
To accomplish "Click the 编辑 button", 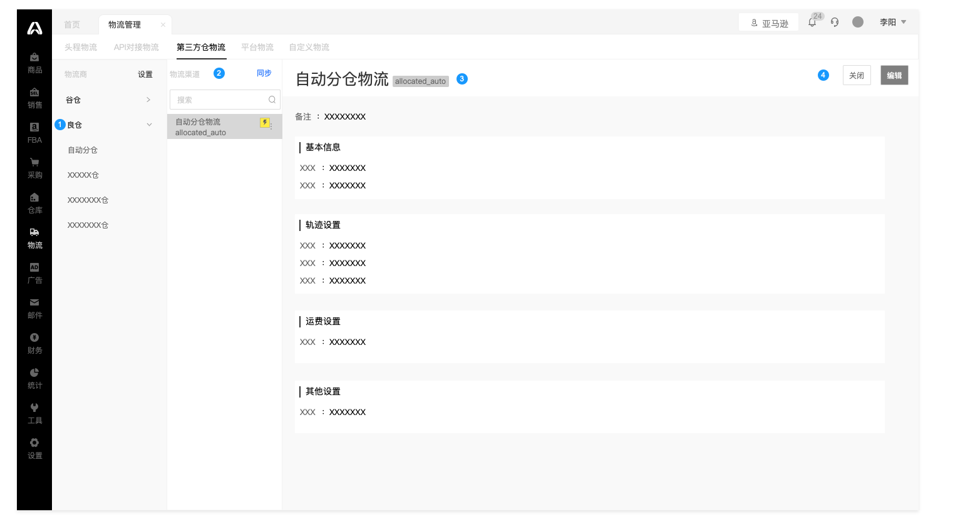I will pyautogui.click(x=894, y=75).
